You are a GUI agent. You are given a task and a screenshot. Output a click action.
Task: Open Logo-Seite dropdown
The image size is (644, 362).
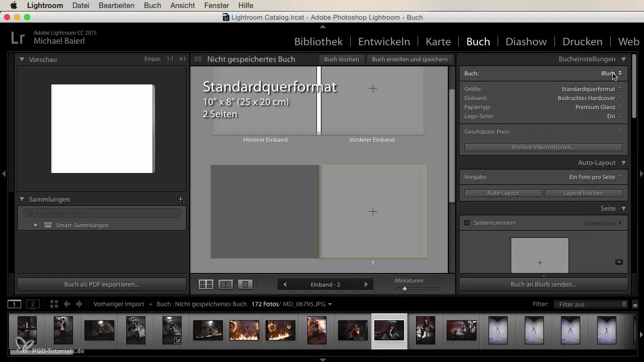point(614,116)
